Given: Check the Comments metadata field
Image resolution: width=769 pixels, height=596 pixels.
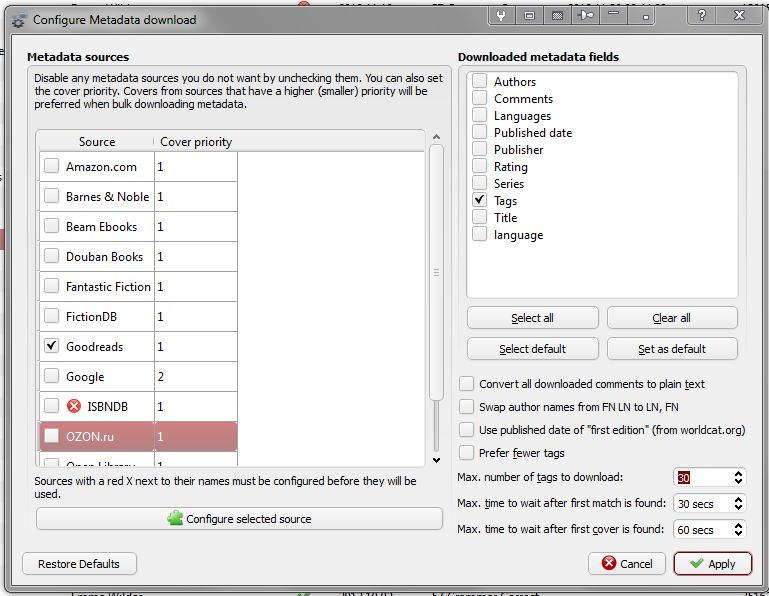Looking at the screenshot, I should tap(480, 98).
